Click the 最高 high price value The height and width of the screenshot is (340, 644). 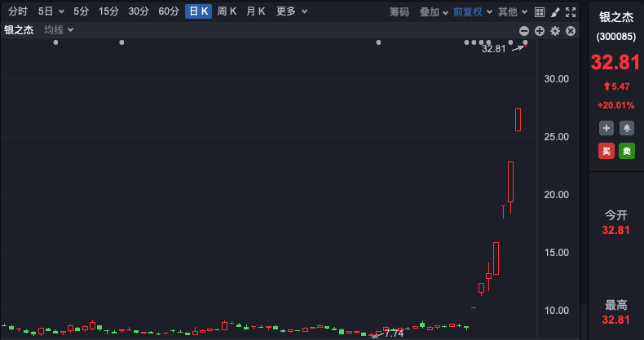615,320
